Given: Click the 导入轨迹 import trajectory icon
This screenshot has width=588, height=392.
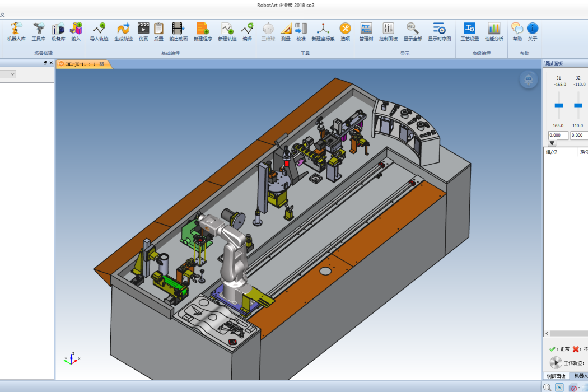Looking at the screenshot, I should click(x=99, y=31).
